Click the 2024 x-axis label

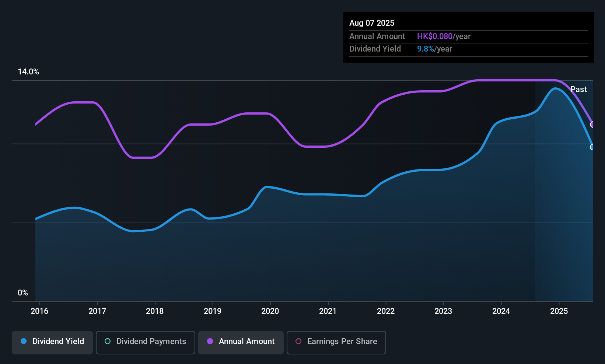pyautogui.click(x=501, y=311)
